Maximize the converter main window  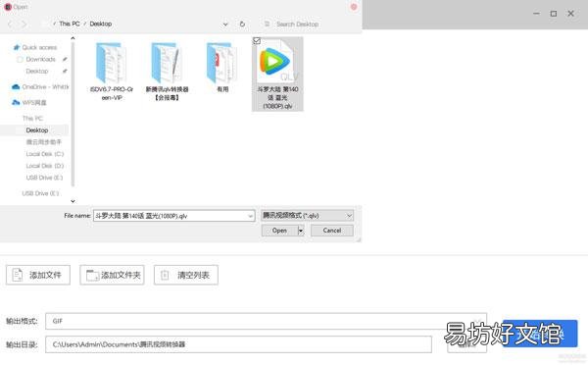[x=554, y=14]
